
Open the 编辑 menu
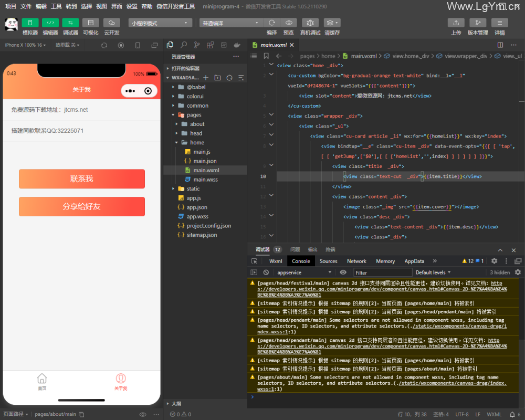point(41,6)
